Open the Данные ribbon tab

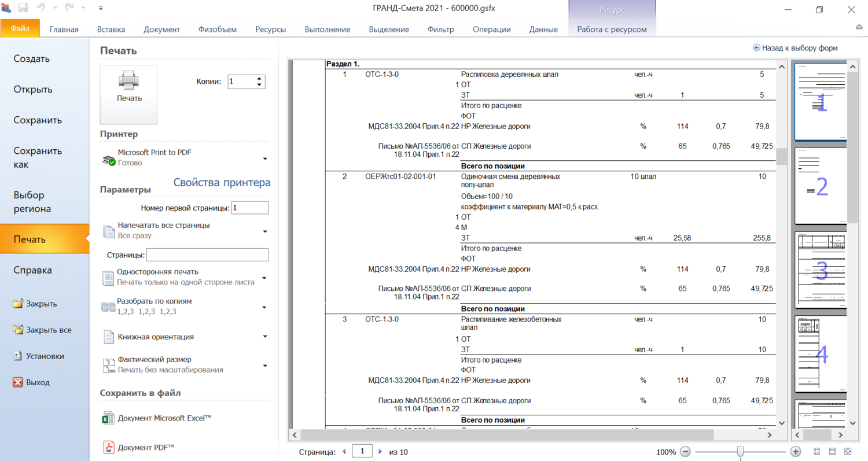tap(543, 29)
